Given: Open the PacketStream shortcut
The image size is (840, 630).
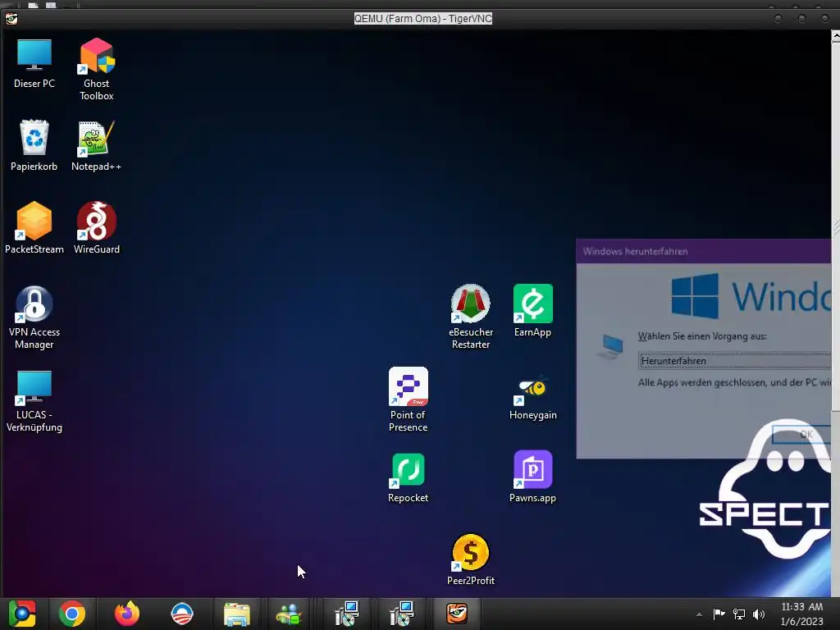Looking at the screenshot, I should coord(34,228).
